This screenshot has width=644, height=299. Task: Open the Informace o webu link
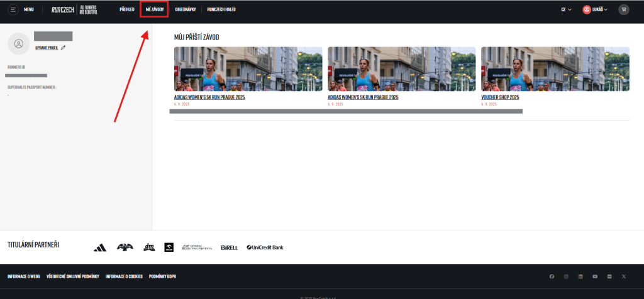click(24, 276)
